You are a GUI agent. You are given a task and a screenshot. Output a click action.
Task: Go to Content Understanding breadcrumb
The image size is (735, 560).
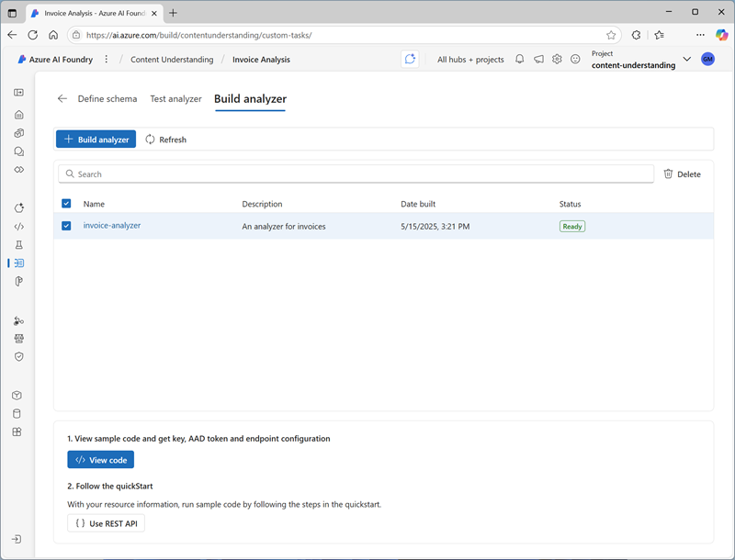click(172, 60)
